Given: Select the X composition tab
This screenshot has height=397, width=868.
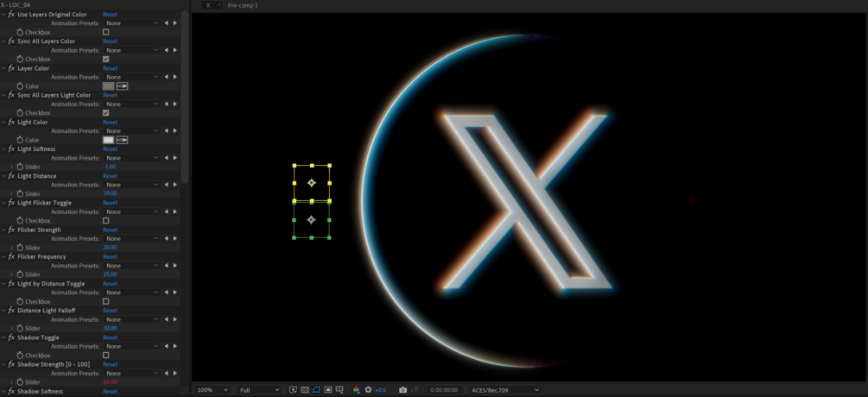Looking at the screenshot, I should [x=208, y=5].
